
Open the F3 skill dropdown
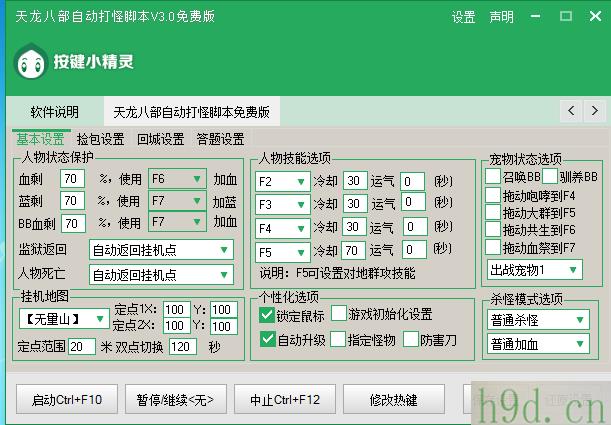click(283, 205)
